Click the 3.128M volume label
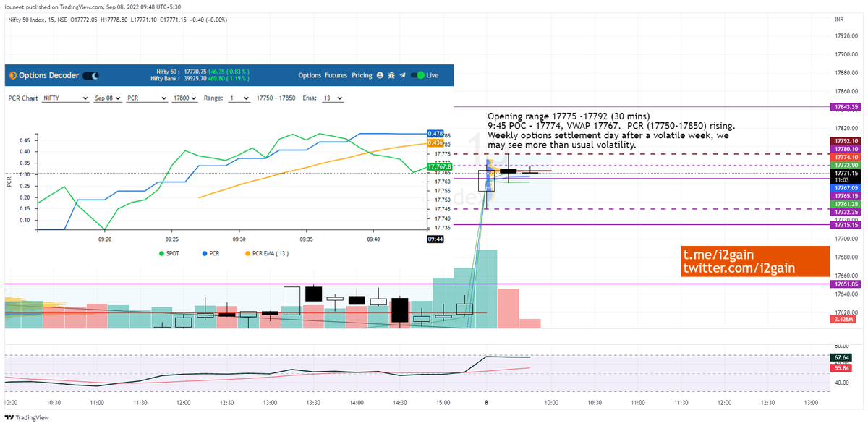Viewport: 868px width, 426px height. [x=845, y=319]
